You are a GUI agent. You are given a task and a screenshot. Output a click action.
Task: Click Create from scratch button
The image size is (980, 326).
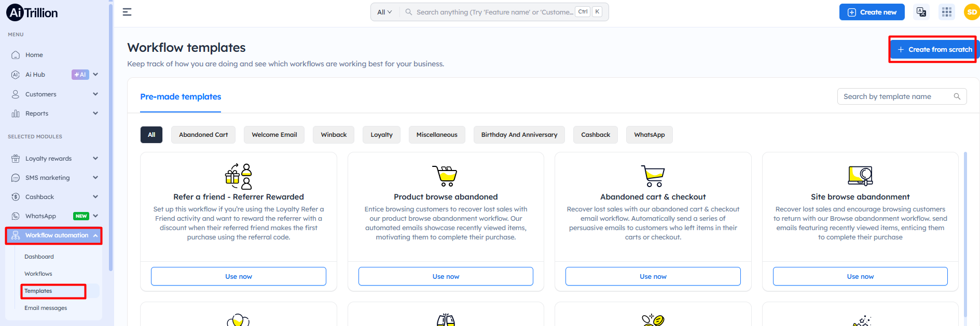pos(934,50)
